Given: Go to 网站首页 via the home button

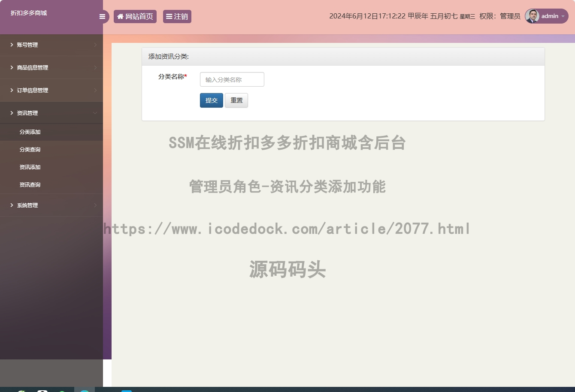Looking at the screenshot, I should coord(135,16).
